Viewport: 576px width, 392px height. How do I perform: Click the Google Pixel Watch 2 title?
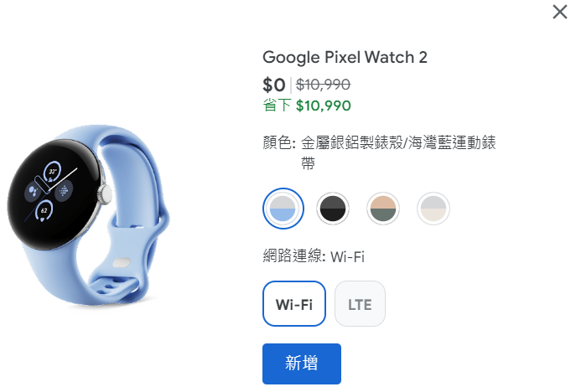(345, 57)
